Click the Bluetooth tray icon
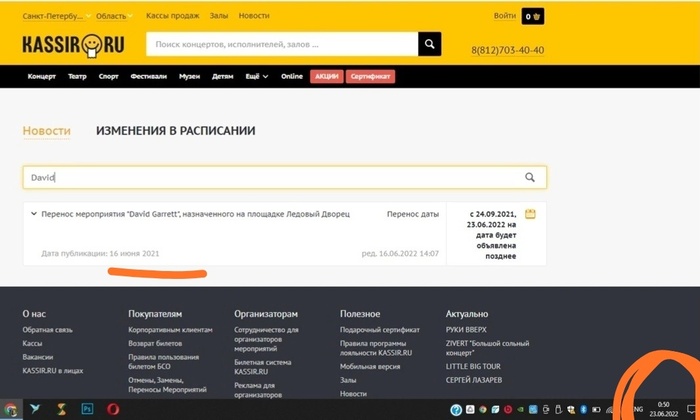 tap(583, 409)
